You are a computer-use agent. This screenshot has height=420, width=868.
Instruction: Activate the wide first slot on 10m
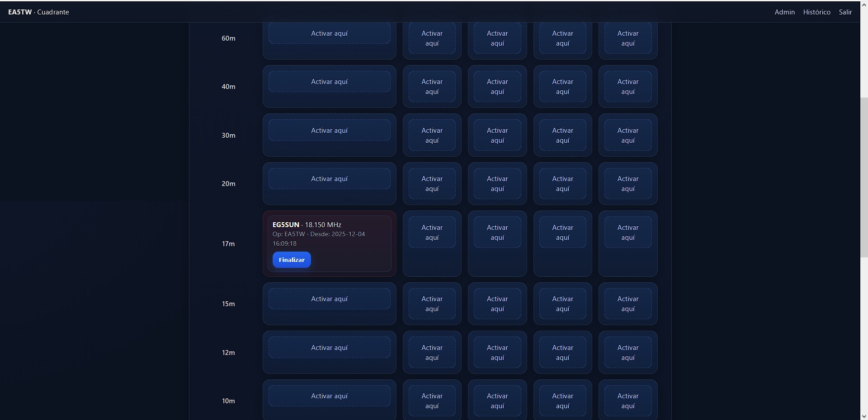pos(329,396)
